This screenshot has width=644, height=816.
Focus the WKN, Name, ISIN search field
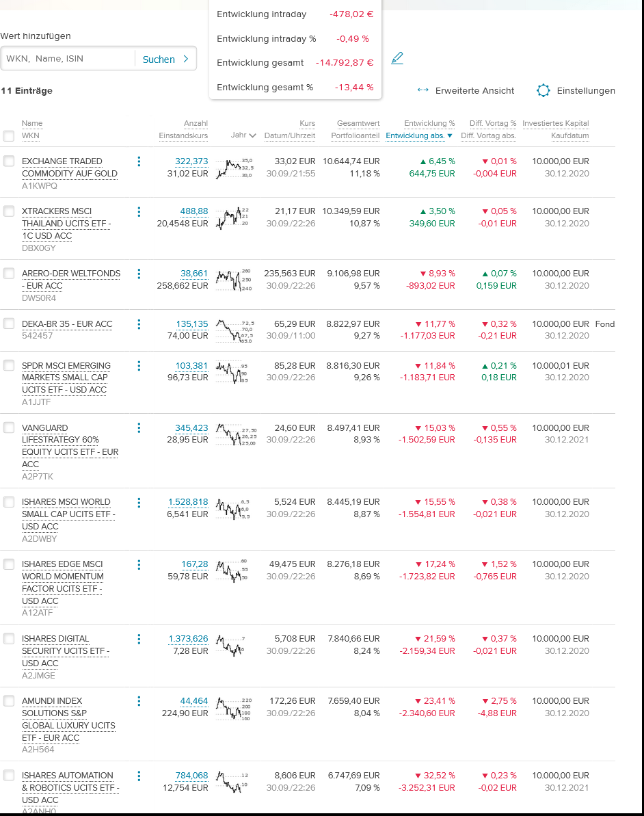68,59
